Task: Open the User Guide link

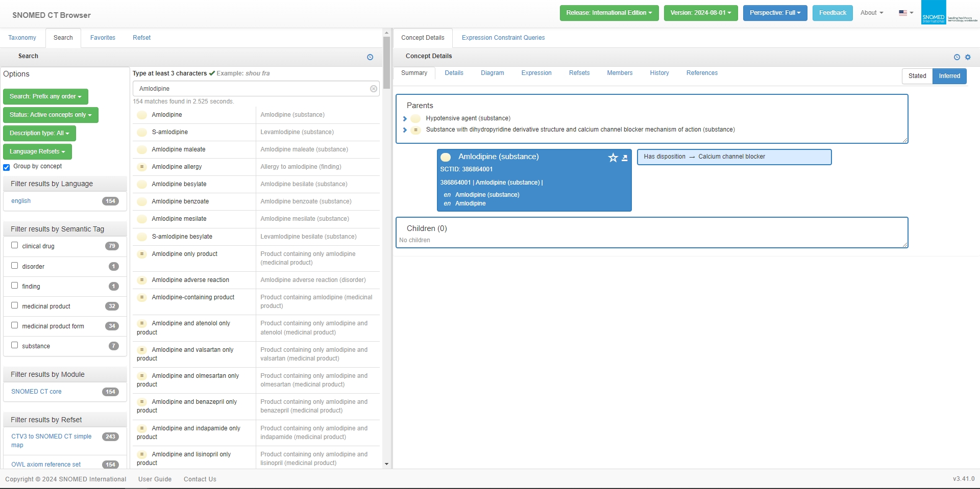Action: [155, 479]
